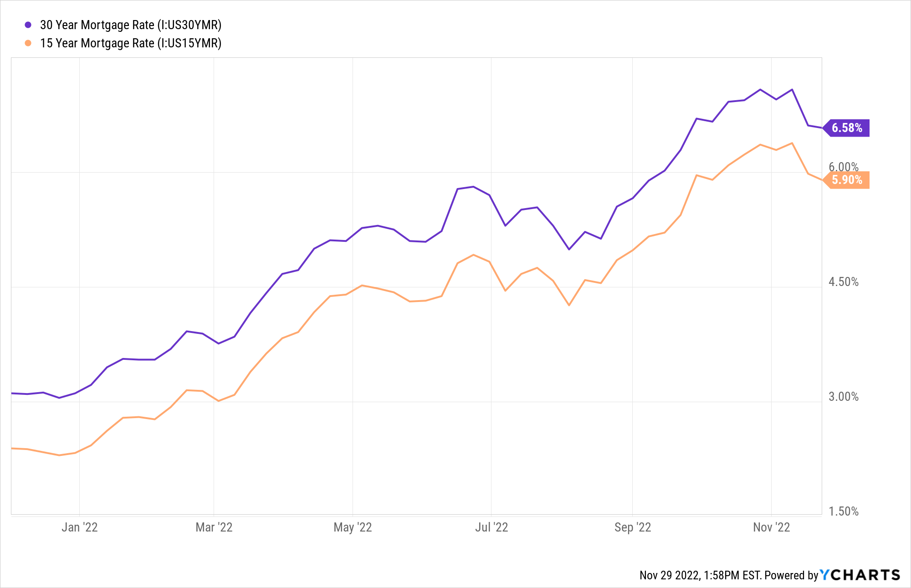This screenshot has width=911, height=588.
Task: Toggle the 15 Year Mortgage Rate legend label
Action: tap(131, 43)
